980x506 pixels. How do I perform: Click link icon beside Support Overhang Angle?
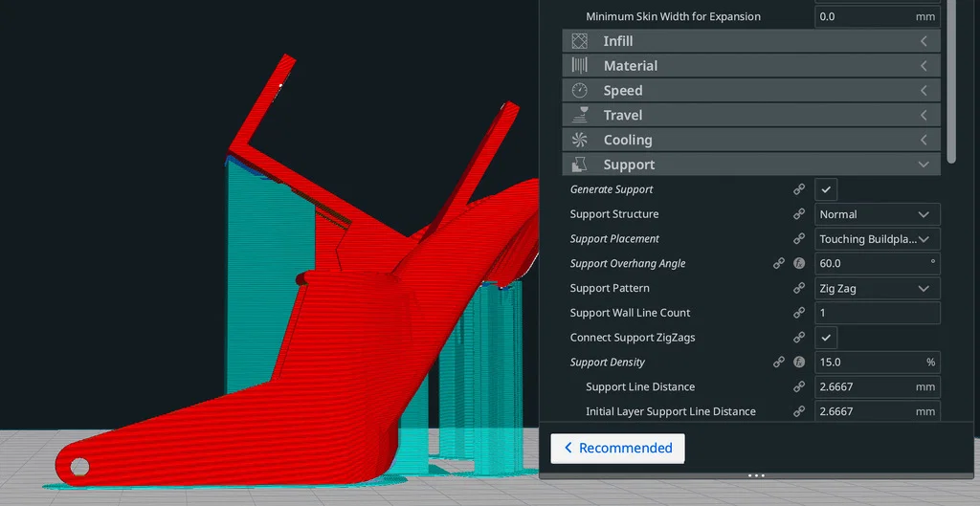(779, 264)
